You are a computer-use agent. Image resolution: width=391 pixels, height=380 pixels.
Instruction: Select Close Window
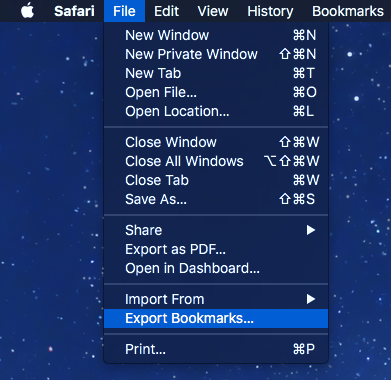pyautogui.click(x=216, y=142)
